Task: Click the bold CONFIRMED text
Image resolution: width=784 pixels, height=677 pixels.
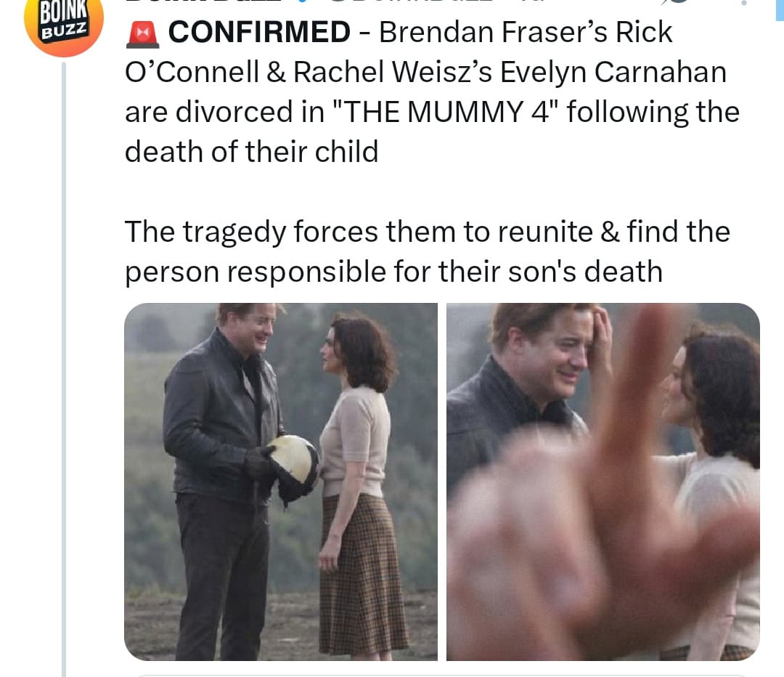Action: (x=259, y=33)
